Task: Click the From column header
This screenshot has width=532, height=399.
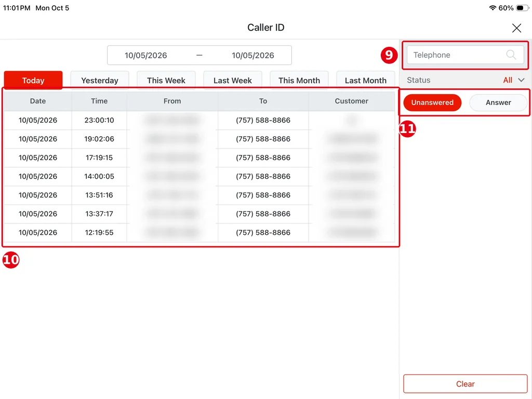Action: pos(172,101)
